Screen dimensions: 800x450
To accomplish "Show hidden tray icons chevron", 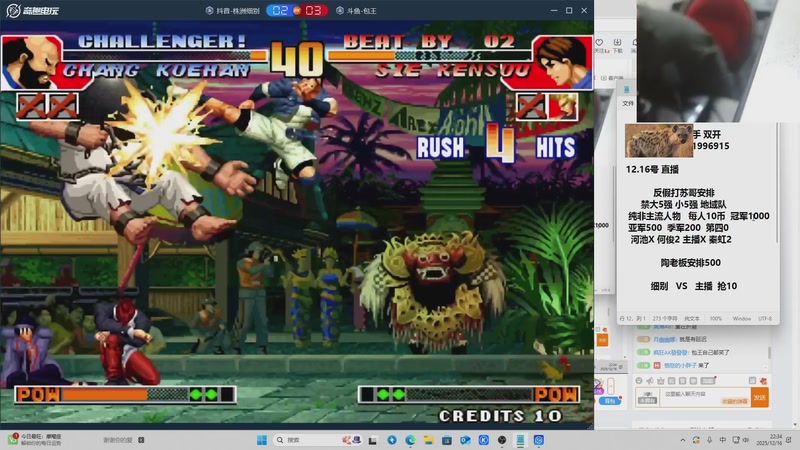I will coord(683,440).
